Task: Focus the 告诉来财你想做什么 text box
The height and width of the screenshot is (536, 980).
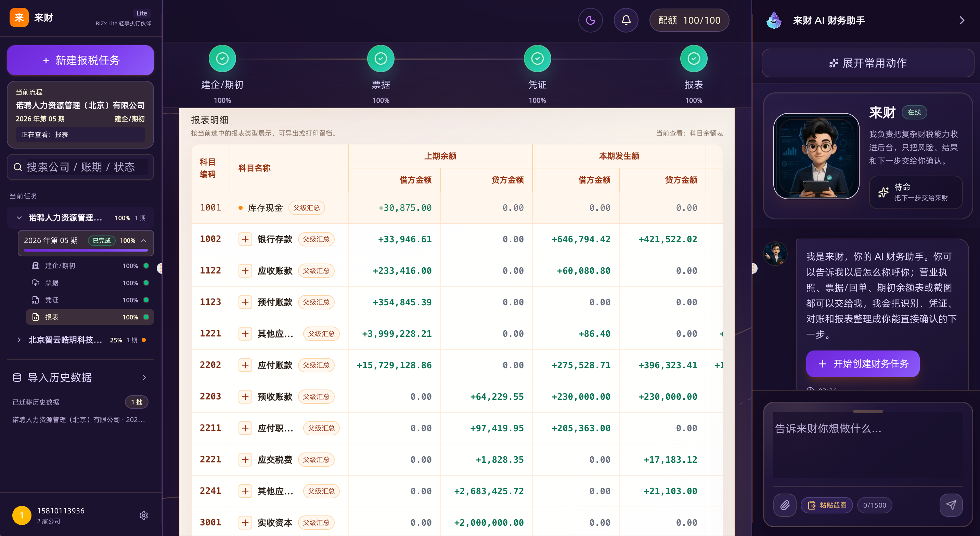Action: point(867,445)
